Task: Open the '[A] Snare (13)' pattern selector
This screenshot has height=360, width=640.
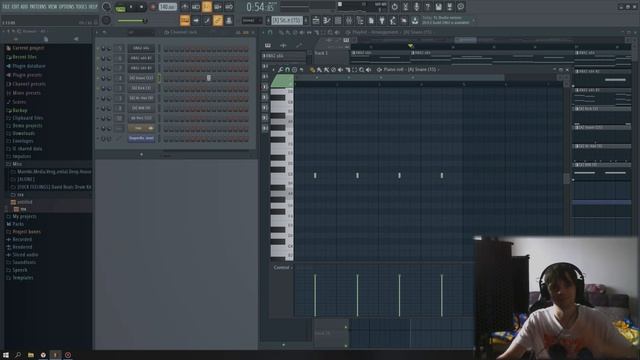Action: tap(287, 20)
